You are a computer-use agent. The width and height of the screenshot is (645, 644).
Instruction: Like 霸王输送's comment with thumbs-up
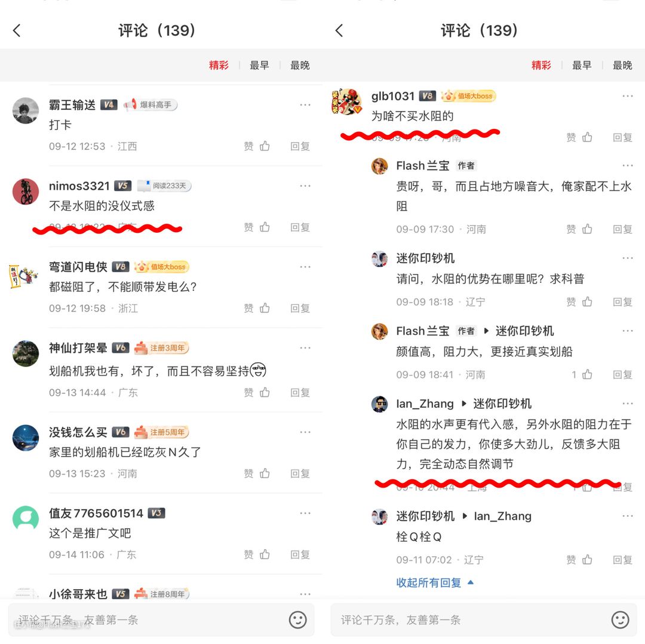coord(265,146)
